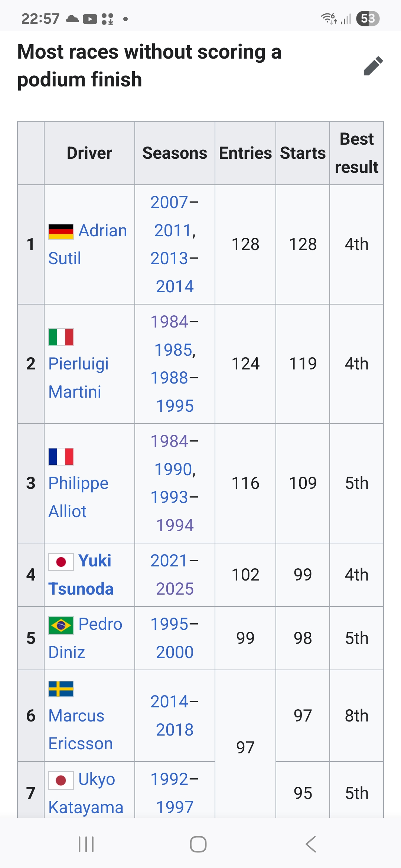This screenshot has width=401, height=868.
Task: Tap the Italian flag next to Pierluigi Martini
Action: (61, 337)
